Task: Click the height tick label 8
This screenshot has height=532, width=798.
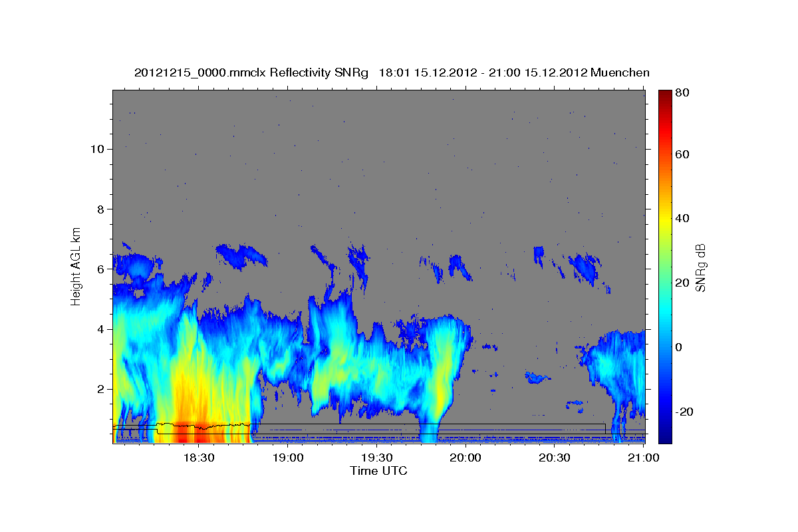Action: [x=100, y=209]
